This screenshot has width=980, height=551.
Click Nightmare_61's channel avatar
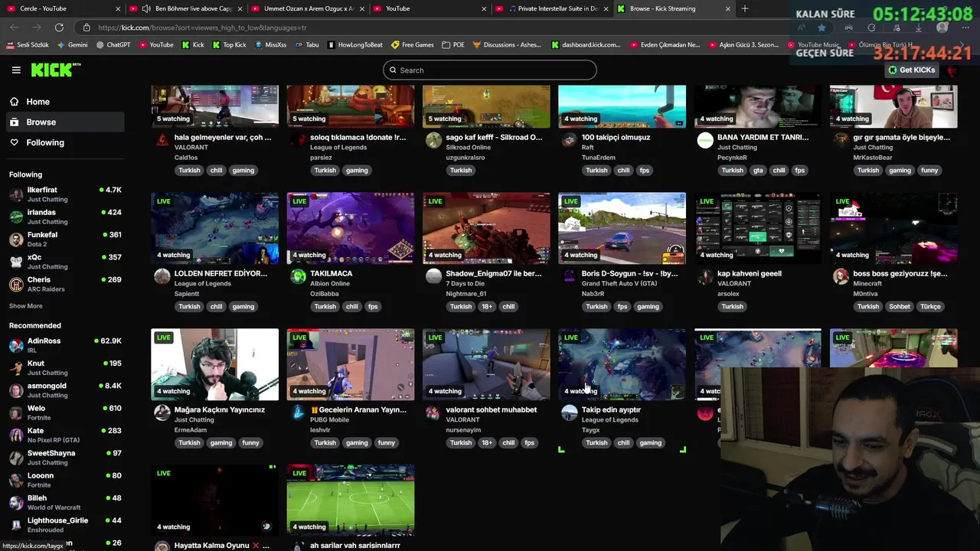point(433,276)
